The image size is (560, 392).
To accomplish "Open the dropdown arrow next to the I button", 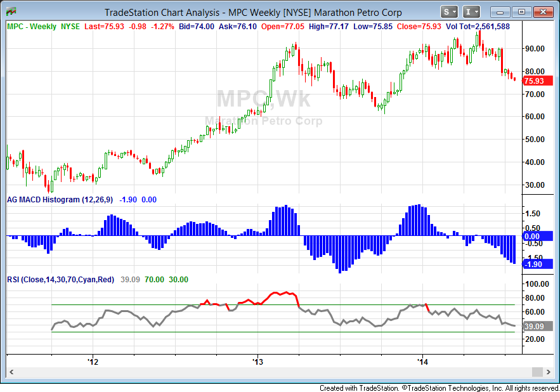I will (x=475, y=11).
